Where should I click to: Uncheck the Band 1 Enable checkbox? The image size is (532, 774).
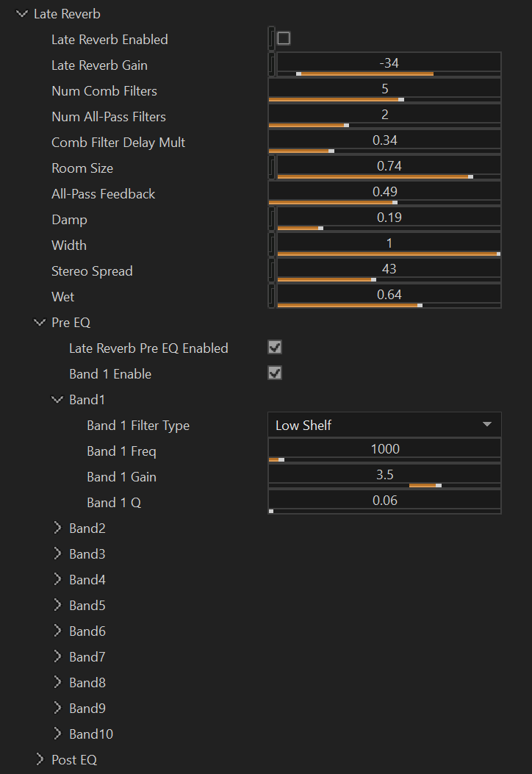point(275,373)
